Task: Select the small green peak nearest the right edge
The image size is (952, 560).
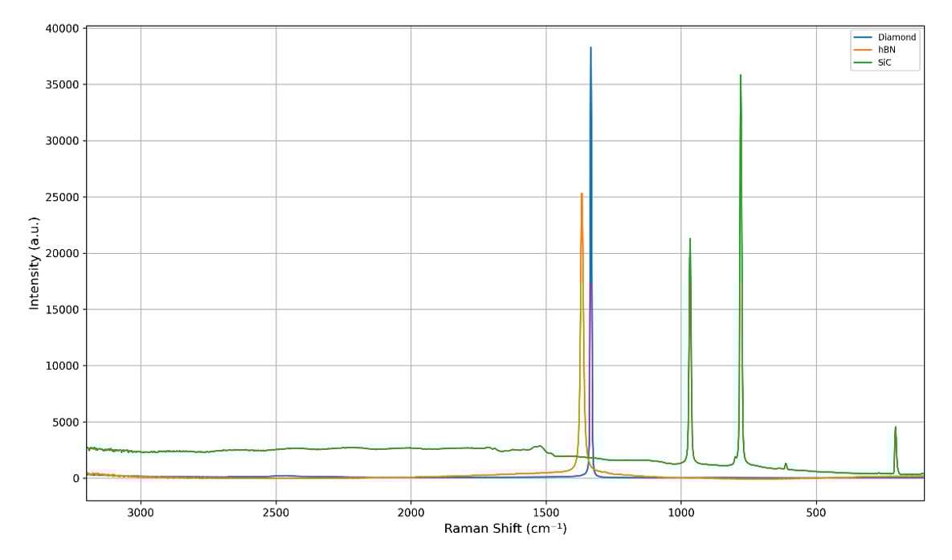Action: click(x=895, y=427)
